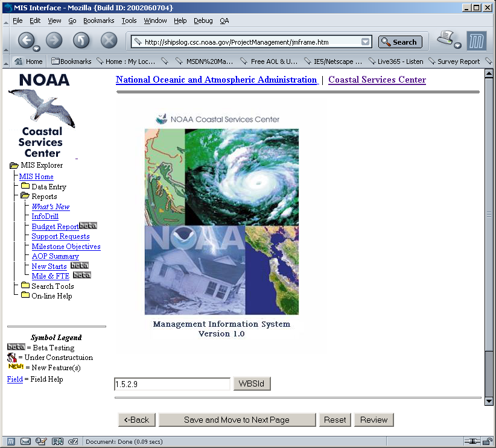Expand the Data Entry folder
This screenshot has width=496, height=448.
coord(25,186)
